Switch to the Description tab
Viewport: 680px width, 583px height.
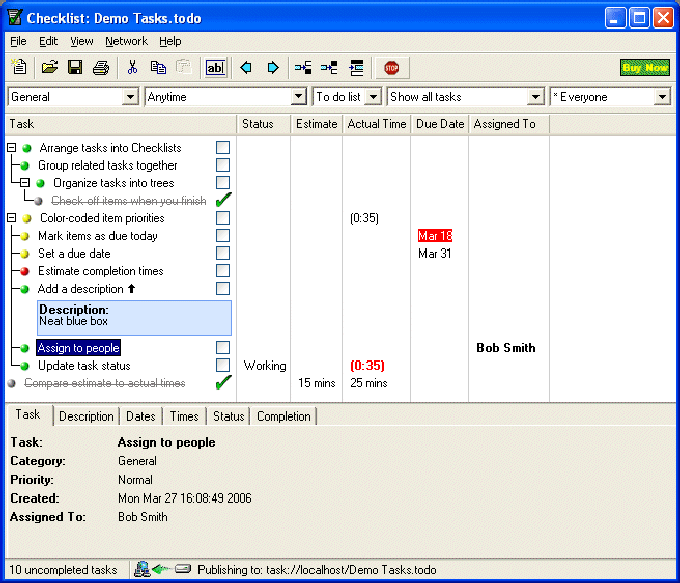(86, 416)
